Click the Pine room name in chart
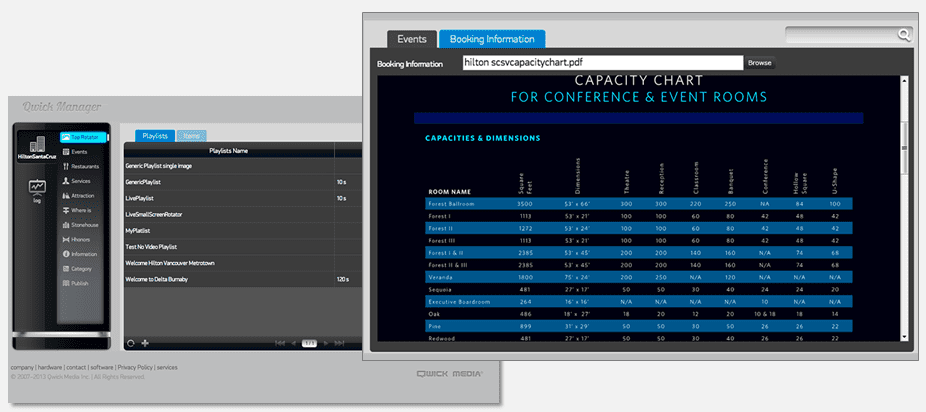 (435, 326)
